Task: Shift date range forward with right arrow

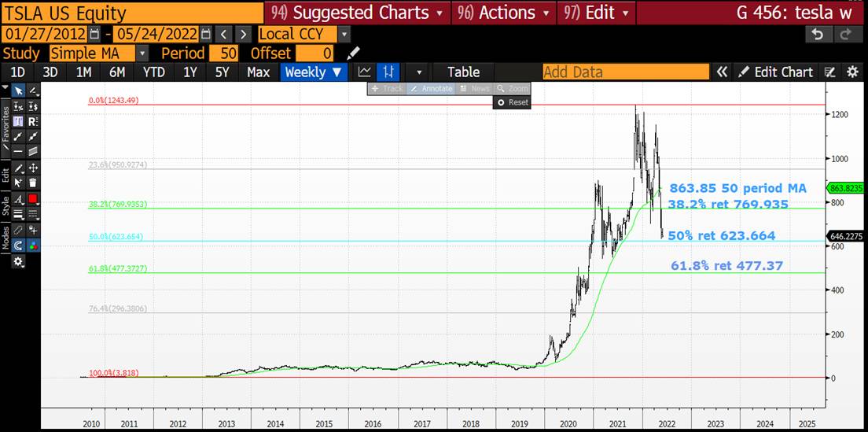Action: pyautogui.click(x=243, y=35)
